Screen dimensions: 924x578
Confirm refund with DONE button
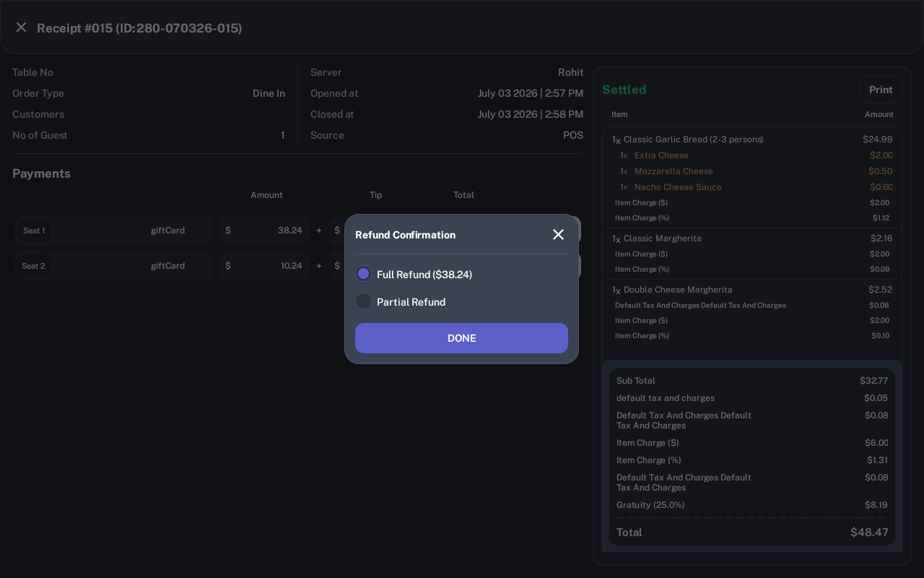(x=461, y=338)
